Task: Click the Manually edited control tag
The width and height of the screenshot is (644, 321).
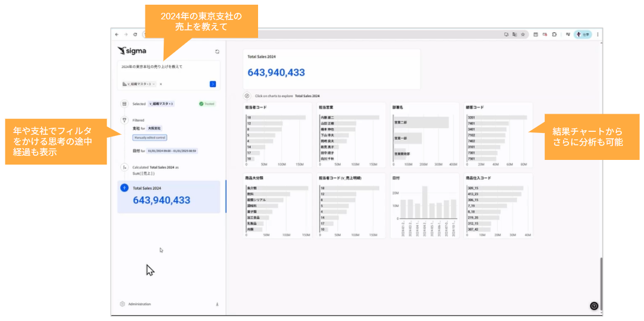Action: (x=150, y=137)
